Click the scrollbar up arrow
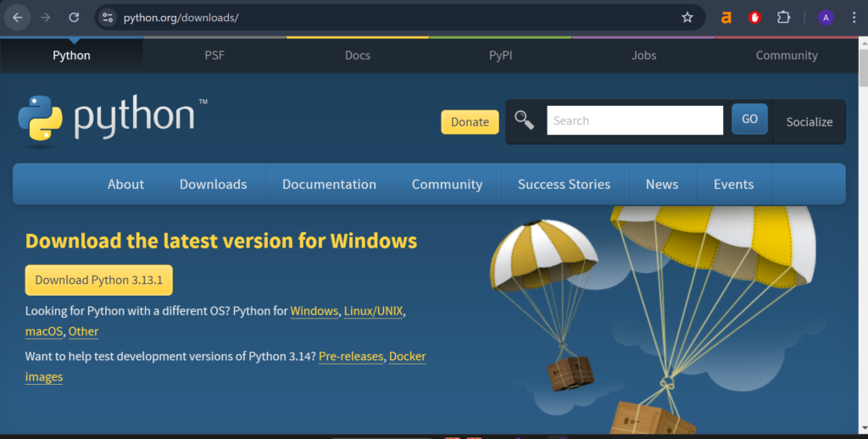 click(864, 42)
